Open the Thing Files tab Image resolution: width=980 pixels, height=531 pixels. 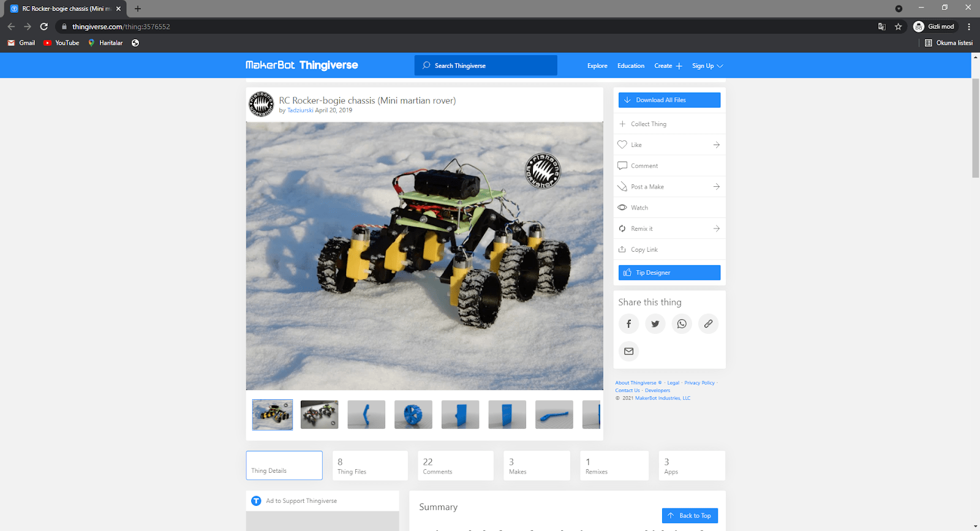click(370, 466)
